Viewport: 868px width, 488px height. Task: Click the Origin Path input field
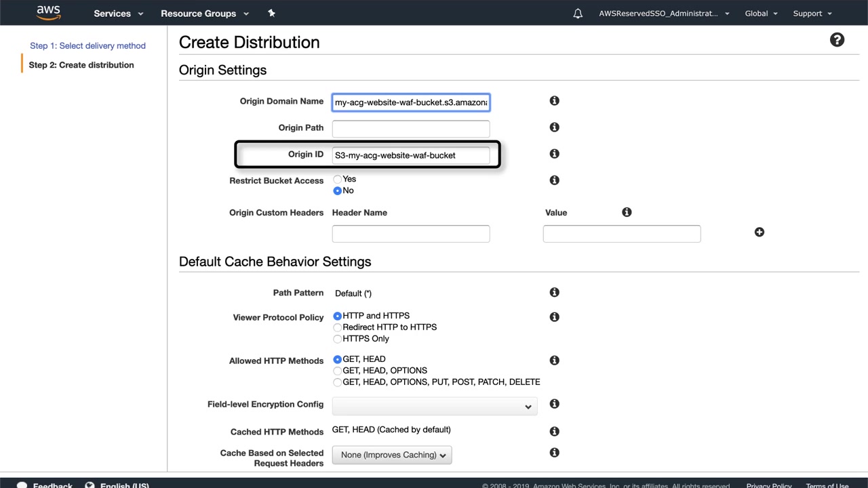(410, 128)
